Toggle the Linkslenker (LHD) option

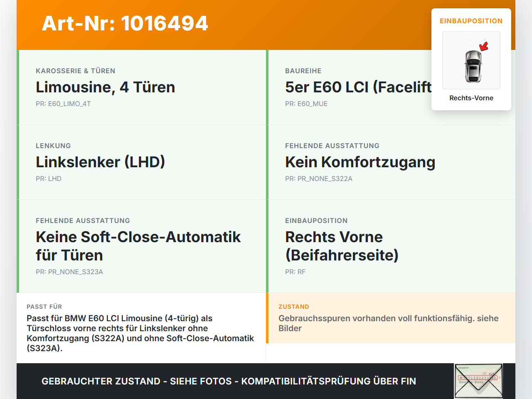pyautogui.click(x=100, y=162)
